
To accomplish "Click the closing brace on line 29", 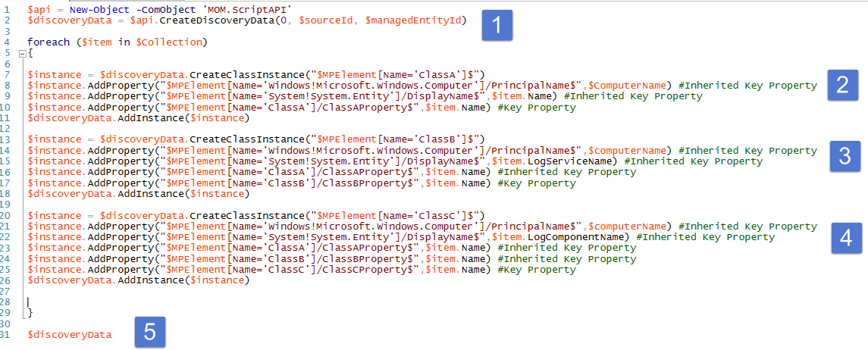I will (30, 313).
